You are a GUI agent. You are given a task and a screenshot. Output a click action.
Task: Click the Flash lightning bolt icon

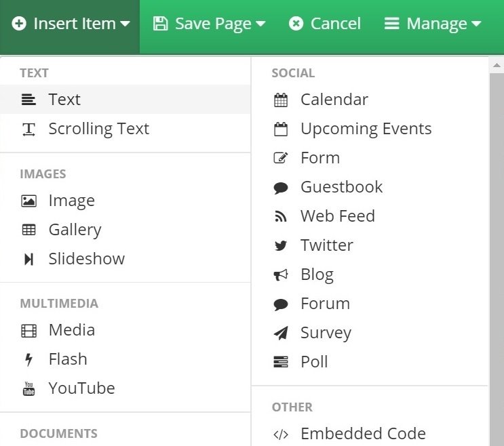28,360
